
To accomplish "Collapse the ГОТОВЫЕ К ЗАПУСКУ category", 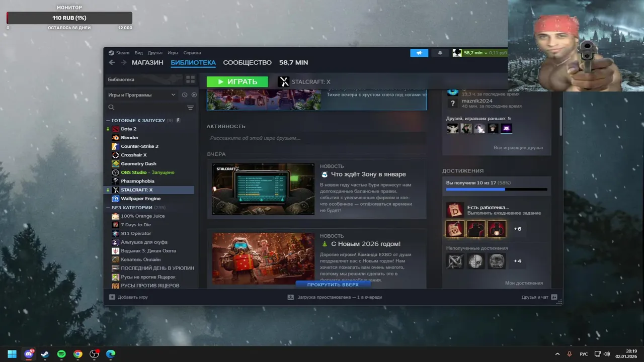I will (138, 120).
